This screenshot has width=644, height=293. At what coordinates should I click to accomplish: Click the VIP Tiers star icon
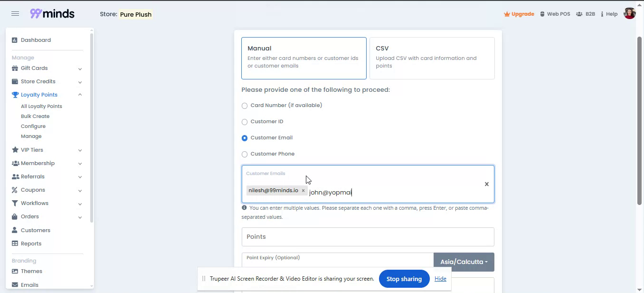click(x=15, y=150)
